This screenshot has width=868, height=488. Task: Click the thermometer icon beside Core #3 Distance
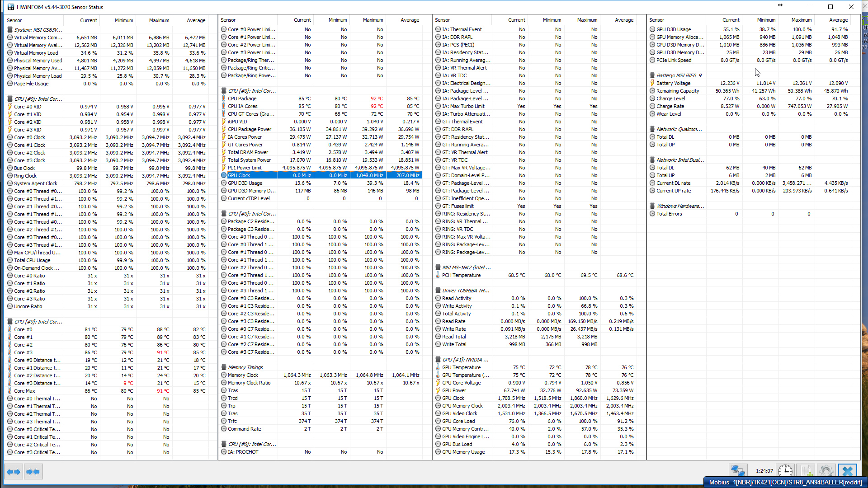pos(10,383)
